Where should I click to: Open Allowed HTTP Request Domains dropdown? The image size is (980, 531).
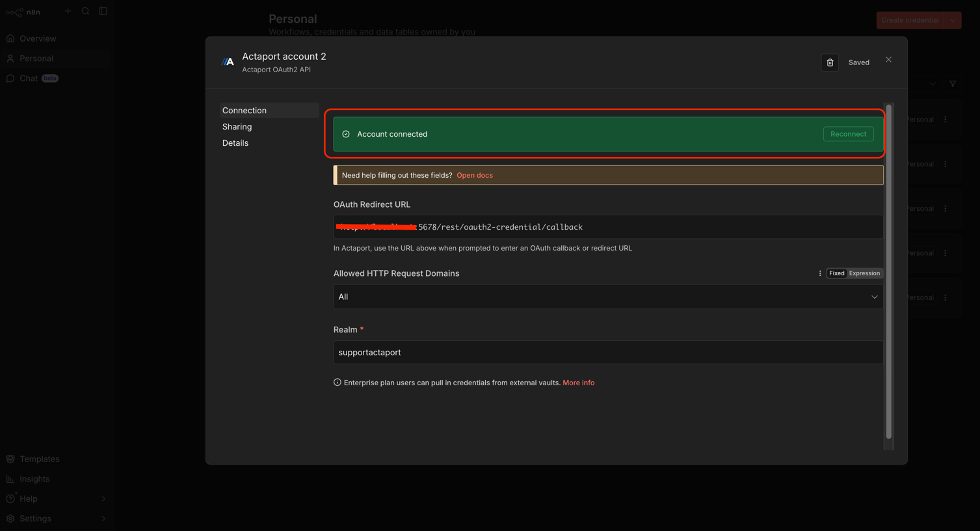pyautogui.click(x=608, y=297)
